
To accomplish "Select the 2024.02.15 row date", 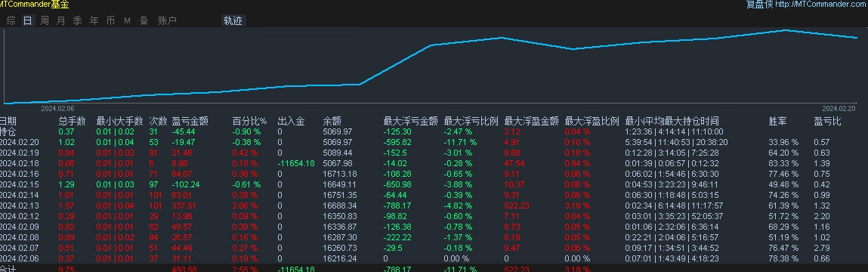I will pos(20,184).
